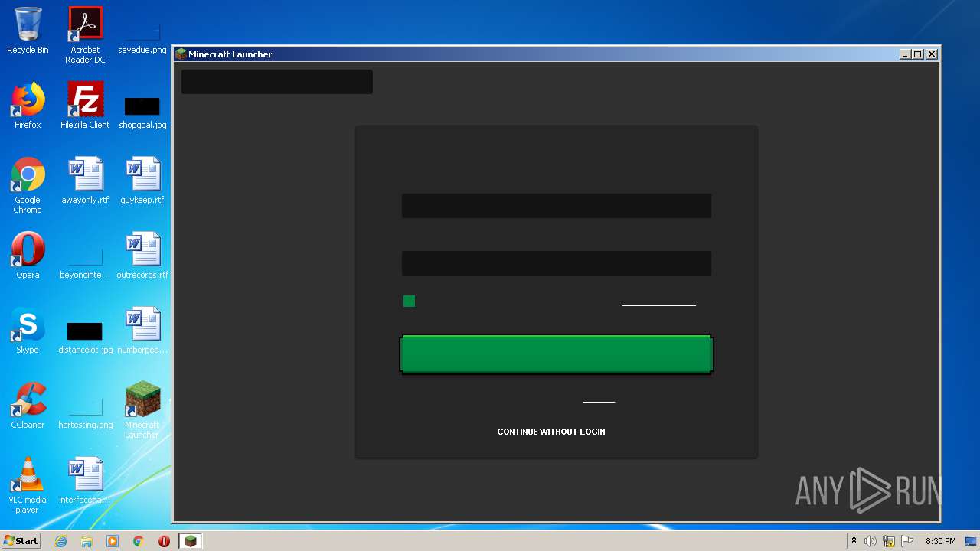Open FileZilla Client shortcut

(x=85, y=106)
